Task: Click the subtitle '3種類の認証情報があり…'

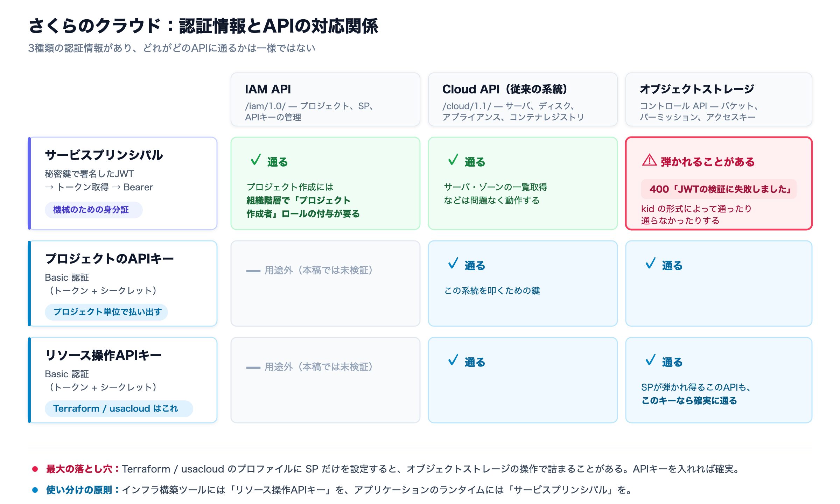Action: point(172,48)
